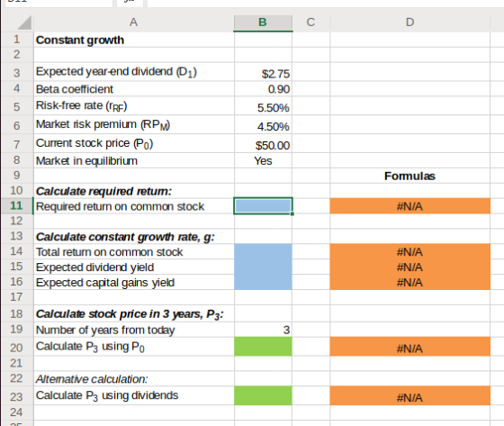Click 'Total return on common stock' label
This screenshot has width=504, height=426.
[x=109, y=252]
